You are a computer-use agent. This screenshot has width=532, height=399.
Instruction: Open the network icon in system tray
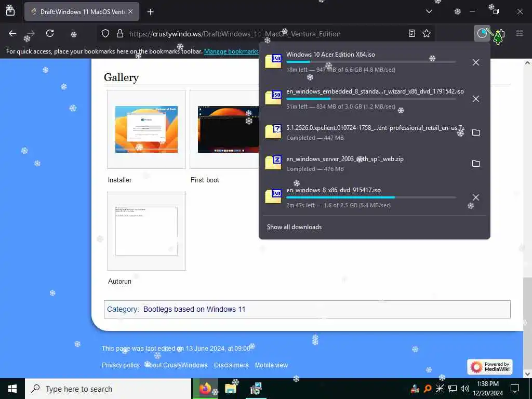[x=453, y=389]
